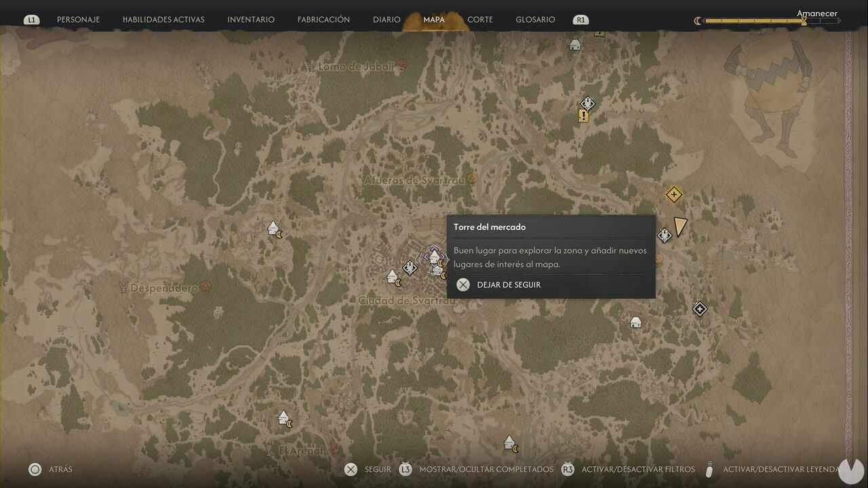868x488 pixels.
Task: Switch to Habilidades Activas tab
Action: pos(163,20)
